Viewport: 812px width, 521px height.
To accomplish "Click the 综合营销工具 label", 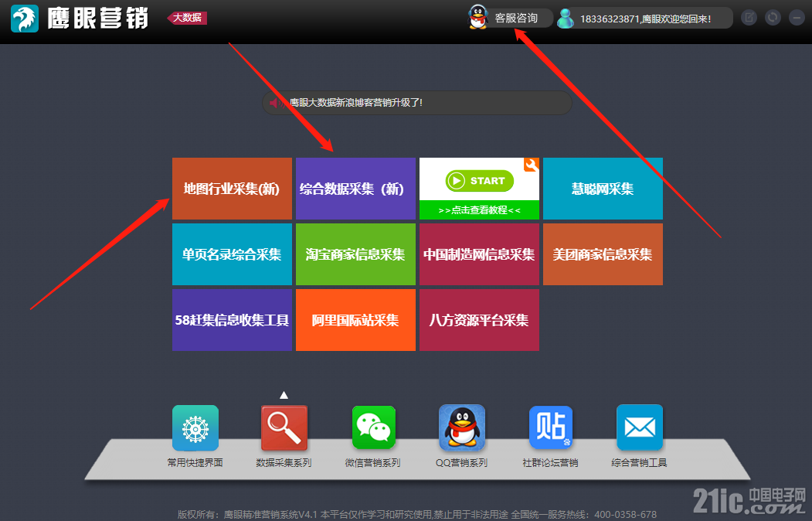I will pos(639,462).
